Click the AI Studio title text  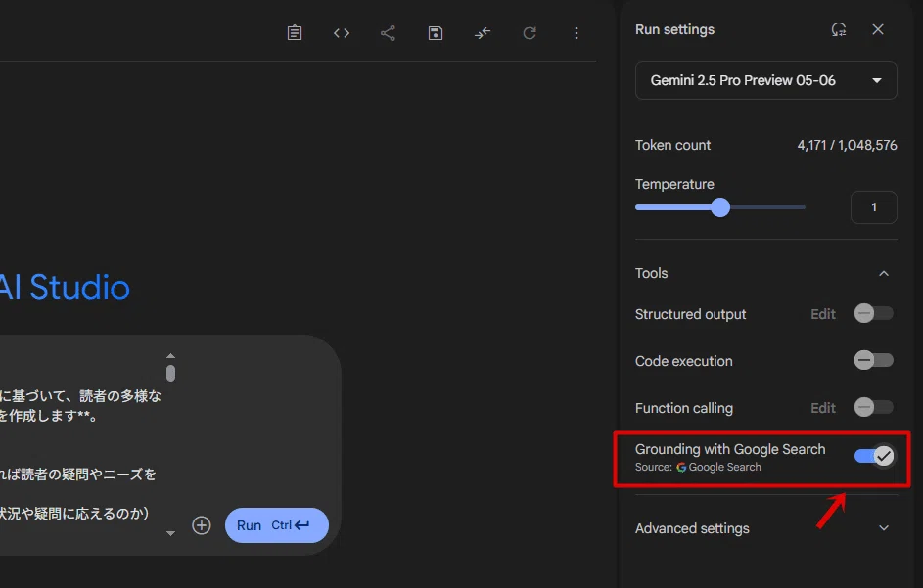tap(65, 288)
